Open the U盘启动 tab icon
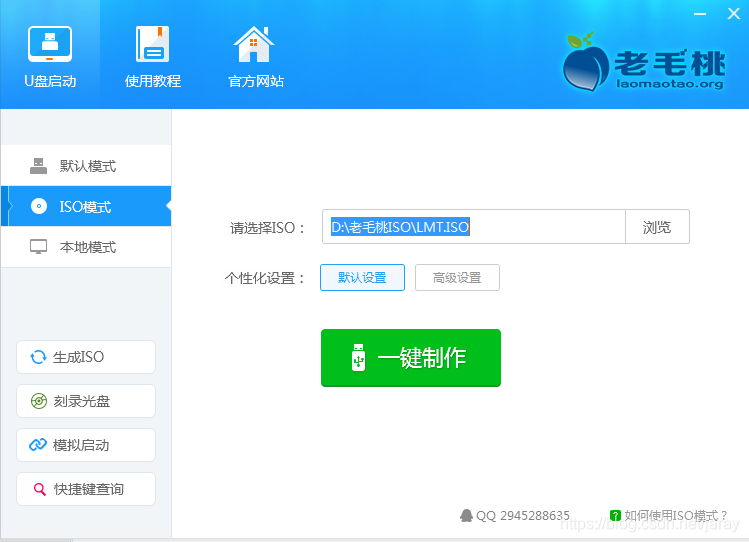Screen dimensions: 749x542 [x=50, y=44]
